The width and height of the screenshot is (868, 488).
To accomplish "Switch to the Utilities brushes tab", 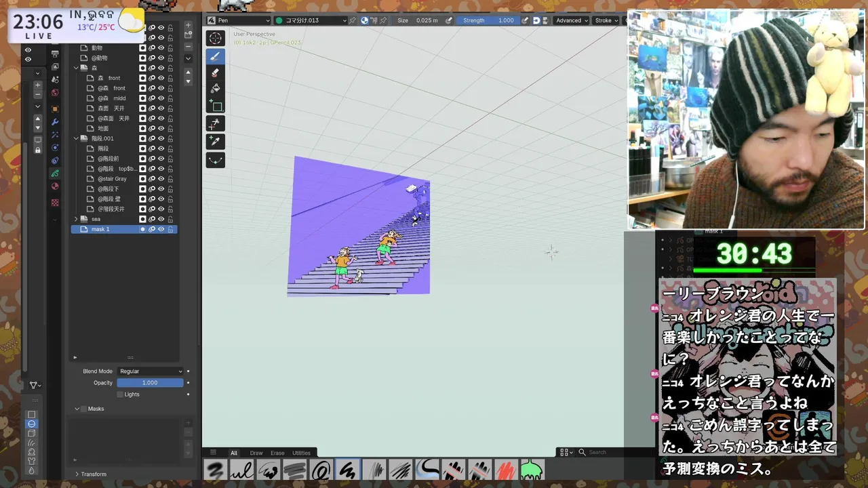I will [x=301, y=453].
